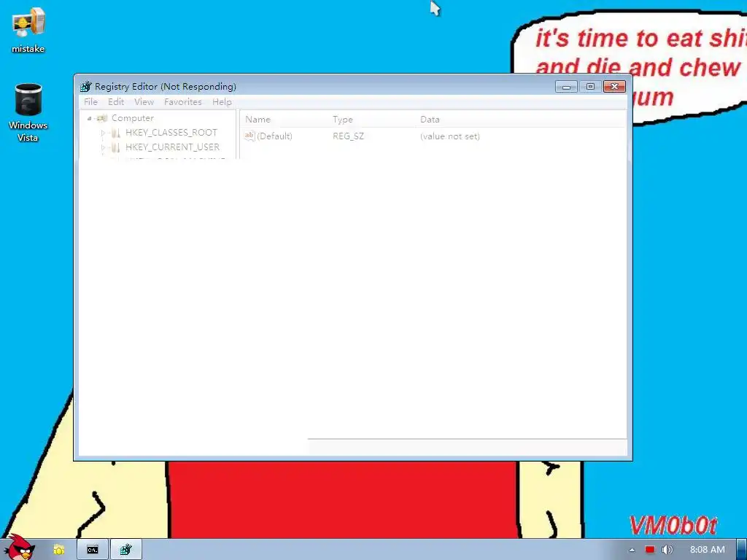Open the pinned folder icon in taskbar
747x560 pixels.
[x=58, y=550]
